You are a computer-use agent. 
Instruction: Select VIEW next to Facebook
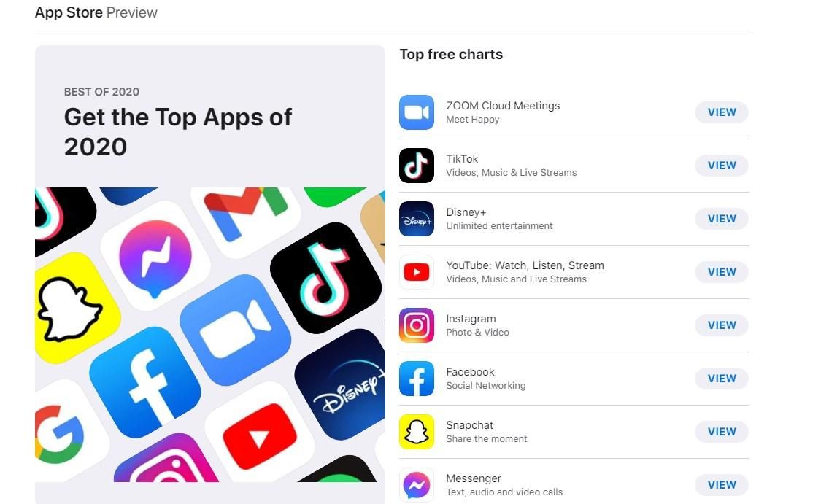pyautogui.click(x=722, y=379)
